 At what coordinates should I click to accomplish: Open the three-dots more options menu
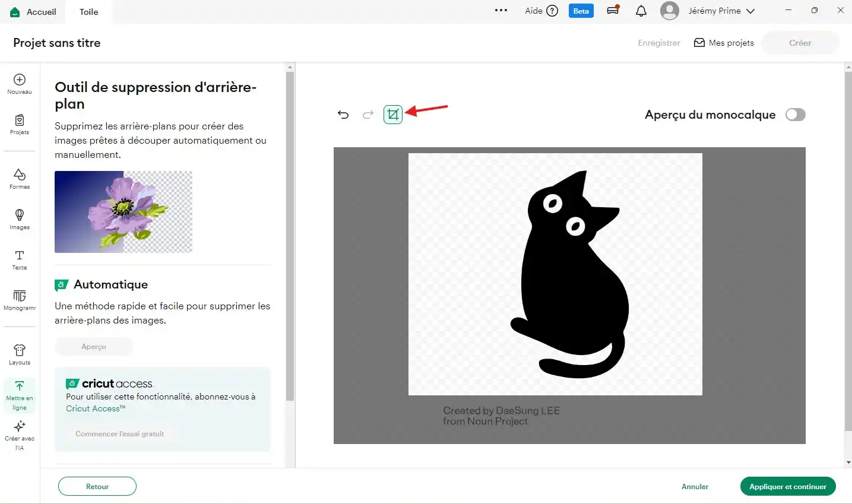pos(501,11)
